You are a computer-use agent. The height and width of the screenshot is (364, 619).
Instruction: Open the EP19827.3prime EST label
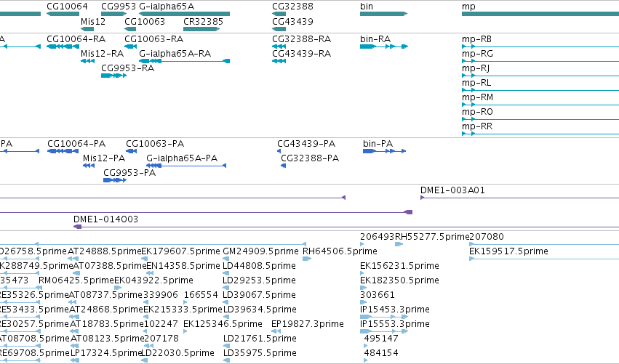[x=308, y=324]
